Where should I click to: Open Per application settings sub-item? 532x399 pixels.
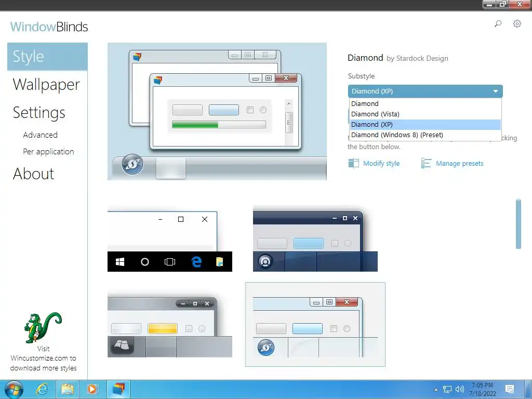48,151
